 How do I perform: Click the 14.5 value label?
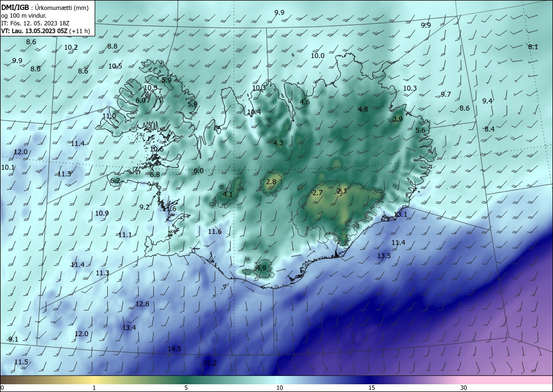pyautogui.click(x=174, y=349)
